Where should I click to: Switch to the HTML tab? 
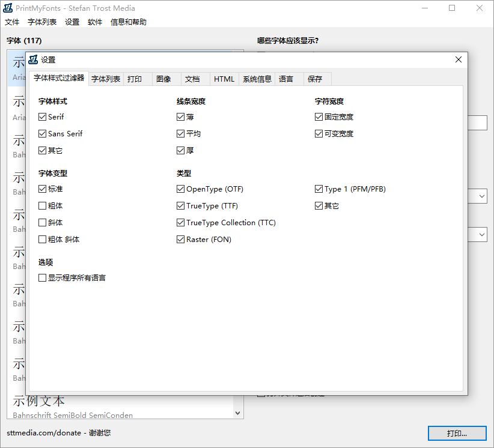(224, 79)
